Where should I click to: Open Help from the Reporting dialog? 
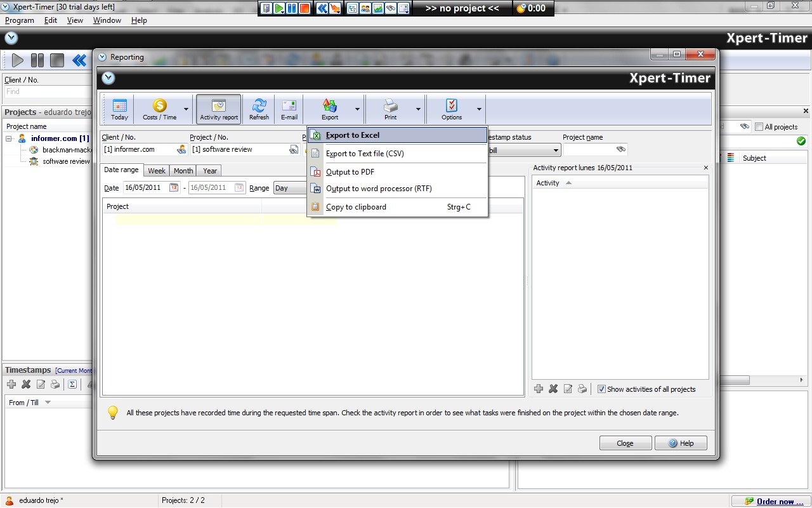(x=681, y=443)
